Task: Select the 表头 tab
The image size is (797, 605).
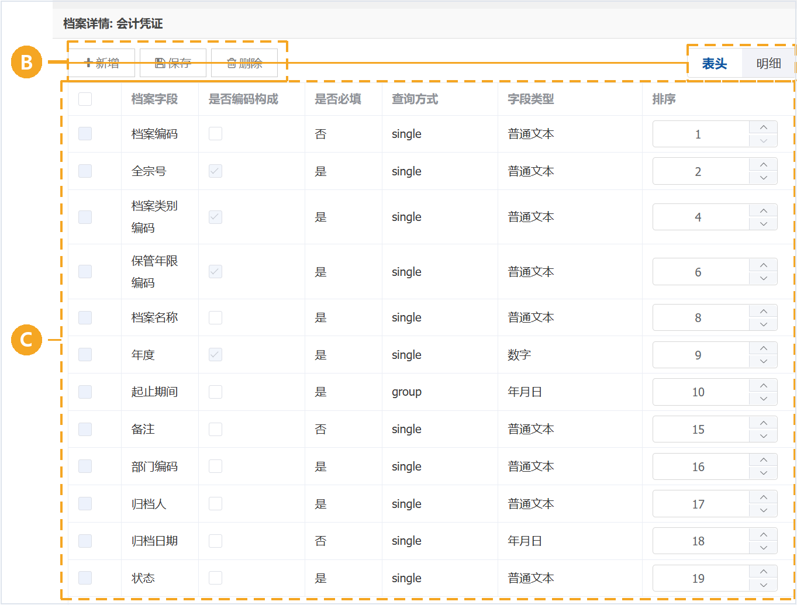Action: [714, 64]
